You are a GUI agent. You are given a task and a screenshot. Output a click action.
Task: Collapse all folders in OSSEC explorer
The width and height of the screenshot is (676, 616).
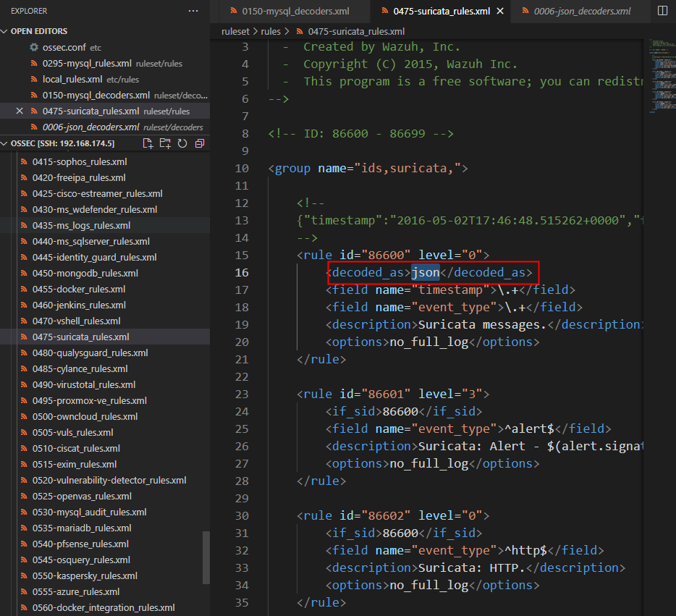coord(200,143)
